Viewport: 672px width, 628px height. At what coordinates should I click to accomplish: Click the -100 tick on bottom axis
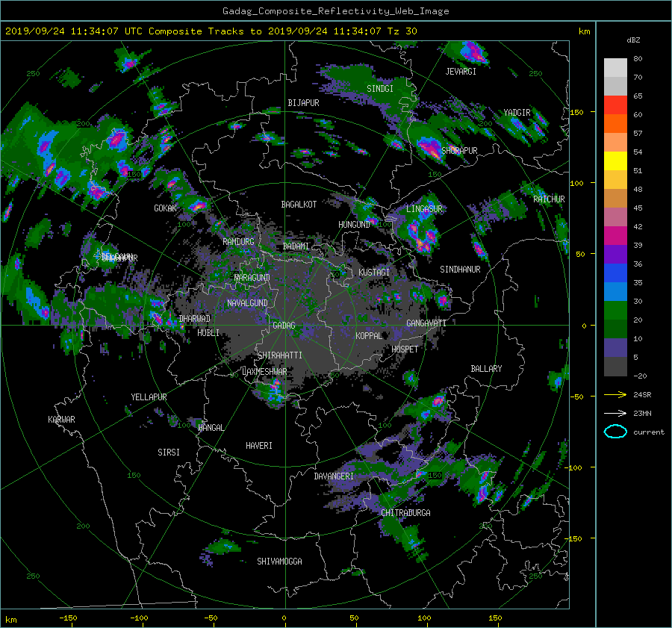pos(139,618)
